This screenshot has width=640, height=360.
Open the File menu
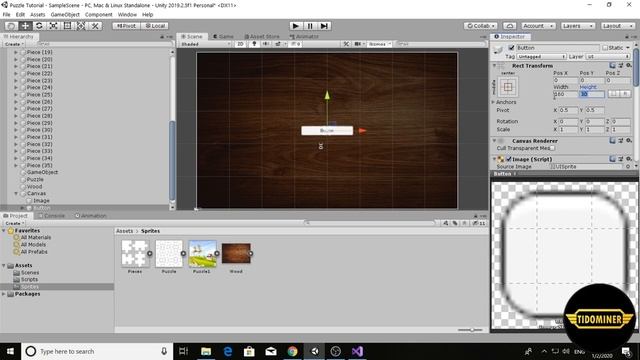pyautogui.click(x=7, y=14)
